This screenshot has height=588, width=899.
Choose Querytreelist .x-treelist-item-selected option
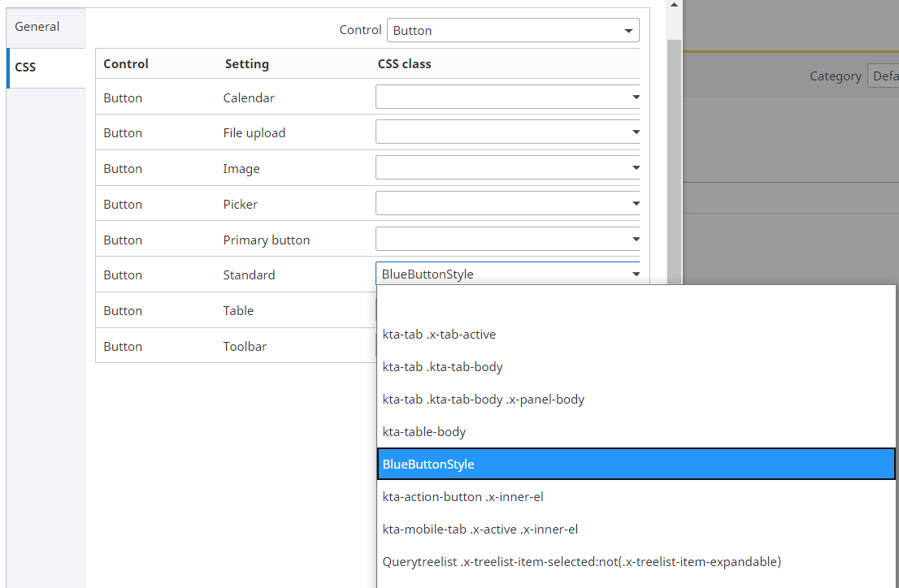coord(581,562)
